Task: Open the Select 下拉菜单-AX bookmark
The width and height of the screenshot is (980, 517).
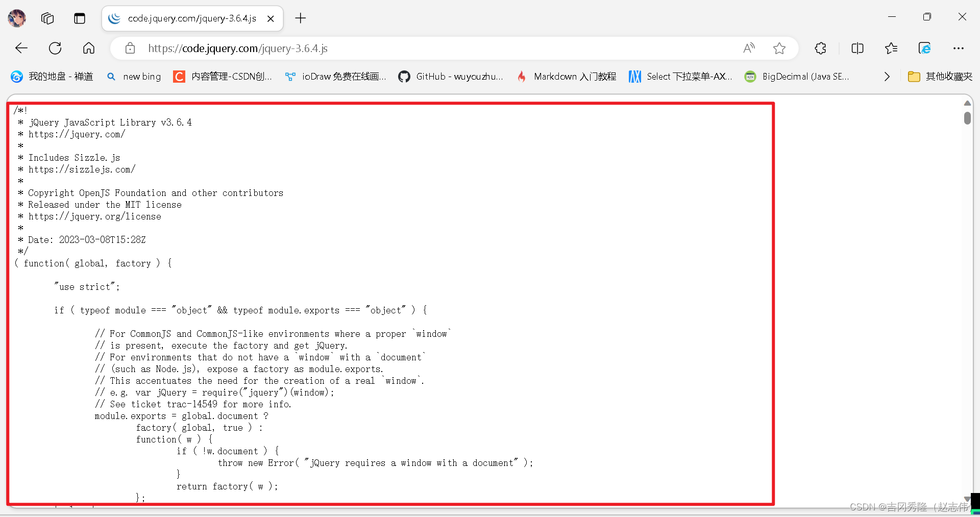Action: 681,77
